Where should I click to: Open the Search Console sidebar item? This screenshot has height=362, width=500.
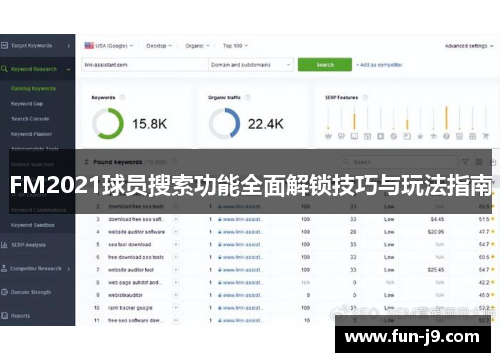(x=30, y=119)
